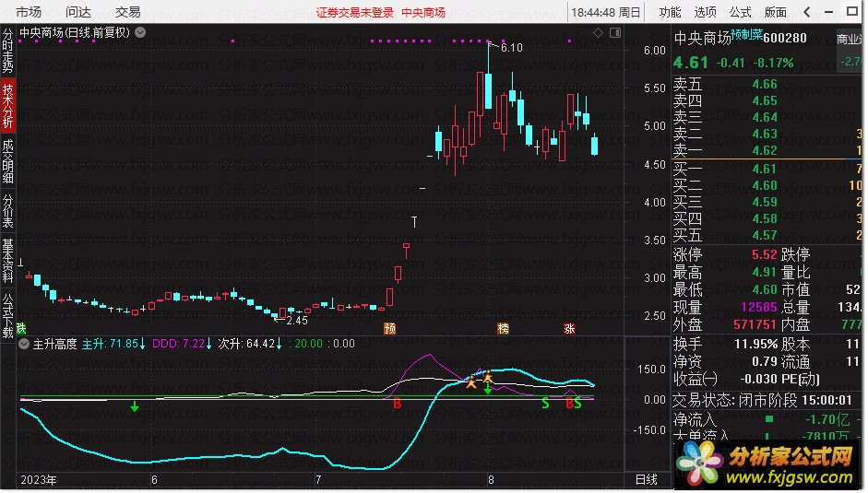Click the 涨停 value 5.52
Image resolution: width=868 pixels, height=493 pixels.
coord(765,255)
